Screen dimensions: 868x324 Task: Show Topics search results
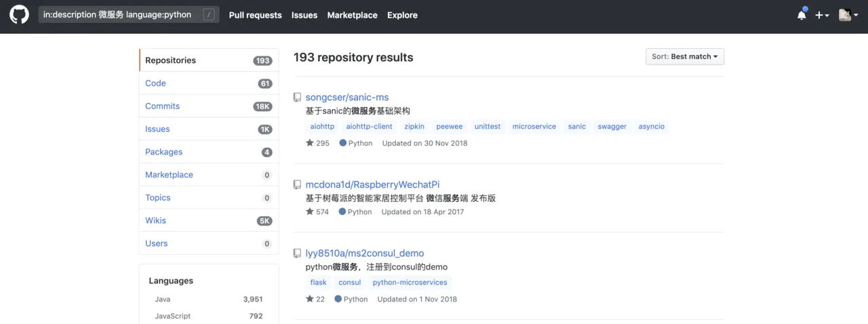[209, 198]
